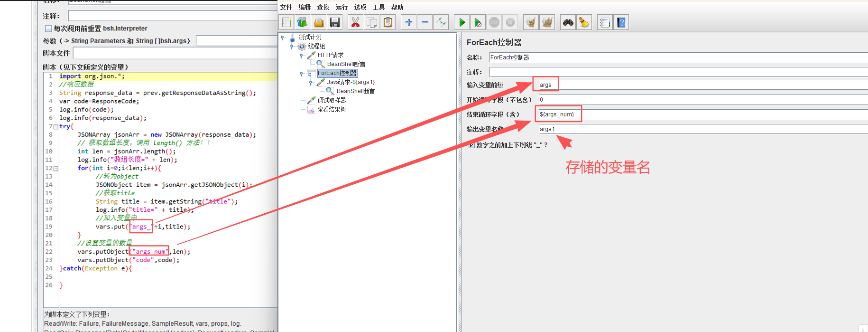Collapse the ForEach控制器 tree node handle
The width and height of the screenshot is (868, 332).
coord(301,73)
